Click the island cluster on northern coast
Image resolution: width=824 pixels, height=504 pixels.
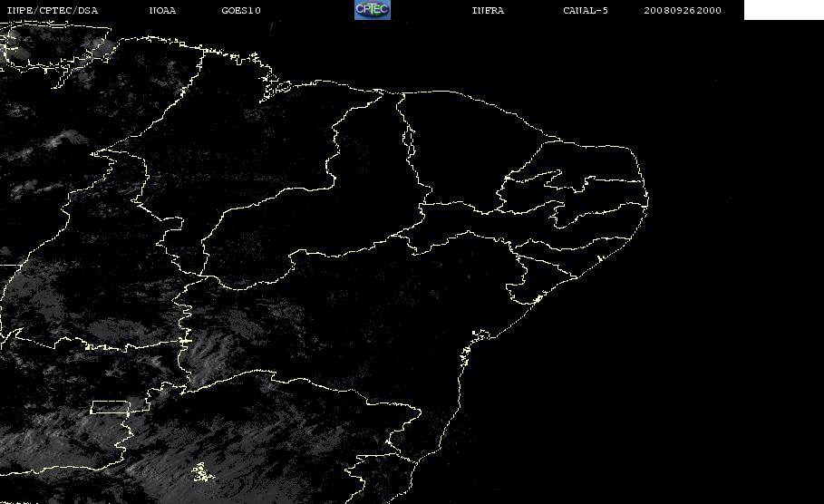click(274, 88)
